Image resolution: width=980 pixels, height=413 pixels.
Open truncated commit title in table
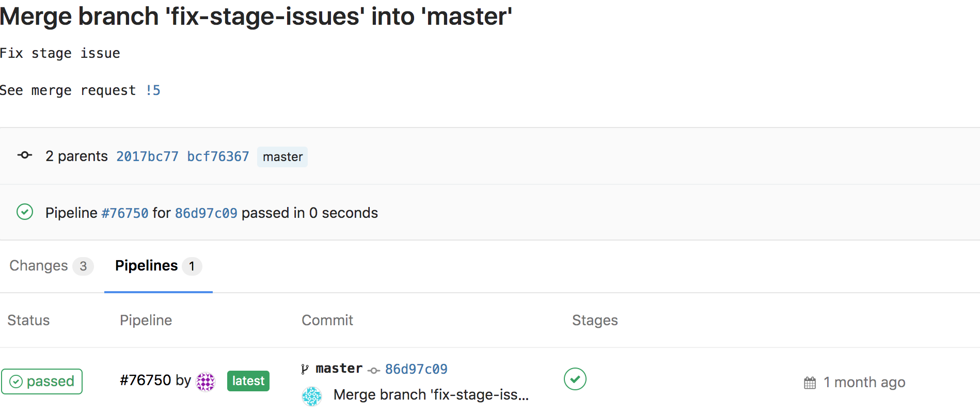(x=431, y=395)
